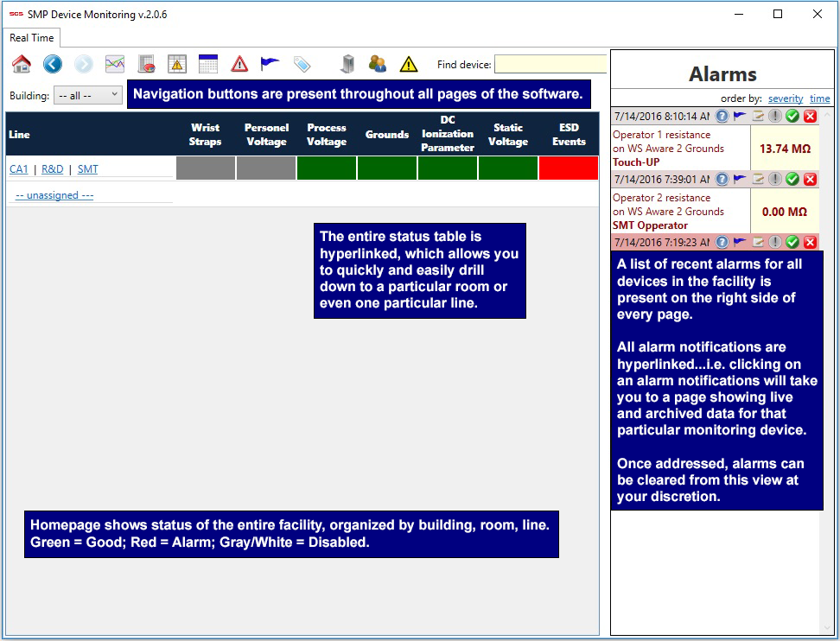The image size is (840, 641).
Task: Delete the 7:39:01 alarm with red X
Action: 810,179
